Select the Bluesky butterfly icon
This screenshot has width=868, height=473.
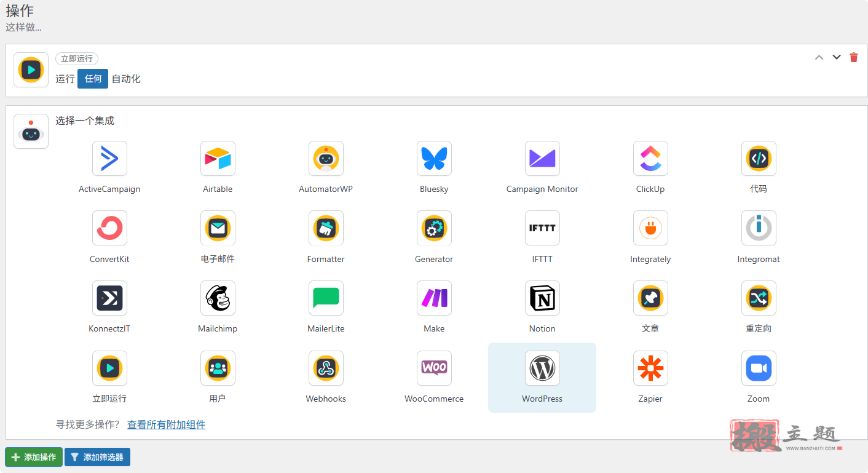coord(434,159)
